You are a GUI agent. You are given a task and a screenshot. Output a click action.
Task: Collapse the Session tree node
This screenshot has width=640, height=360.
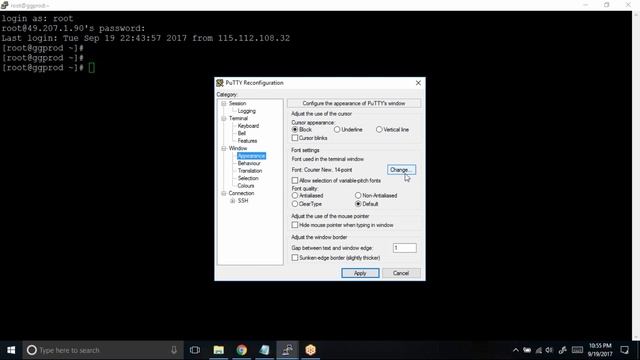click(x=224, y=103)
